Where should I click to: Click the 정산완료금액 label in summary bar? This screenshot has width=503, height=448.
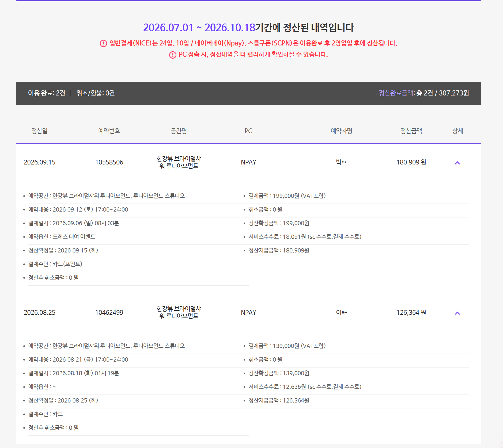[396, 93]
